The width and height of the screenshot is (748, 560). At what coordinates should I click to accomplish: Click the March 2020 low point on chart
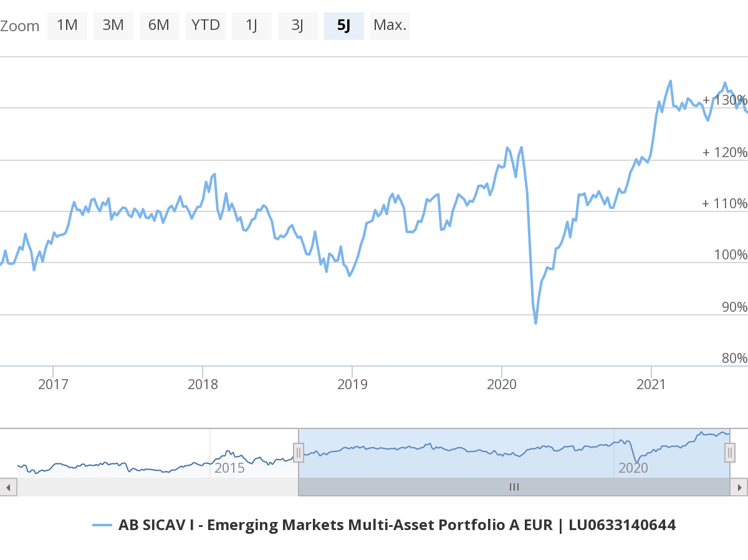[536, 322]
